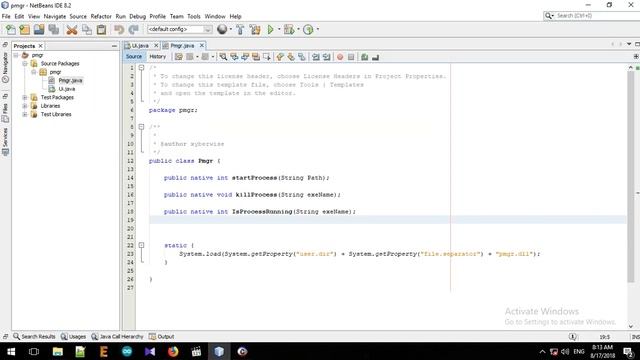This screenshot has height=360, width=640.
Task: Click the Cut scissors icon
Action: 72,29
